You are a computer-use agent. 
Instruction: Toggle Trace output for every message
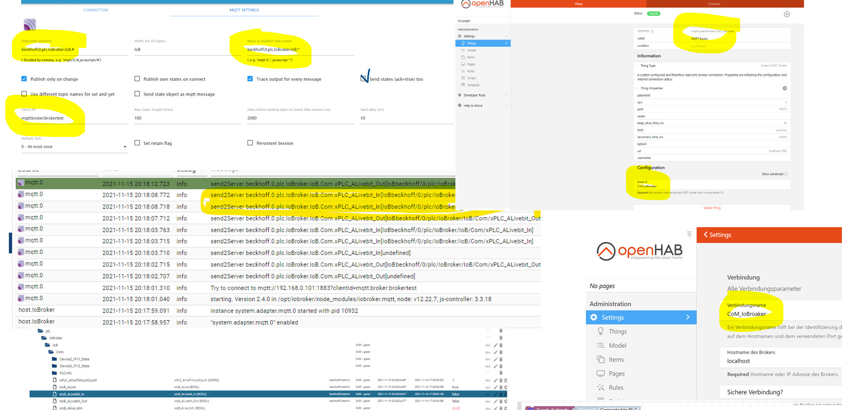pyautogui.click(x=250, y=79)
